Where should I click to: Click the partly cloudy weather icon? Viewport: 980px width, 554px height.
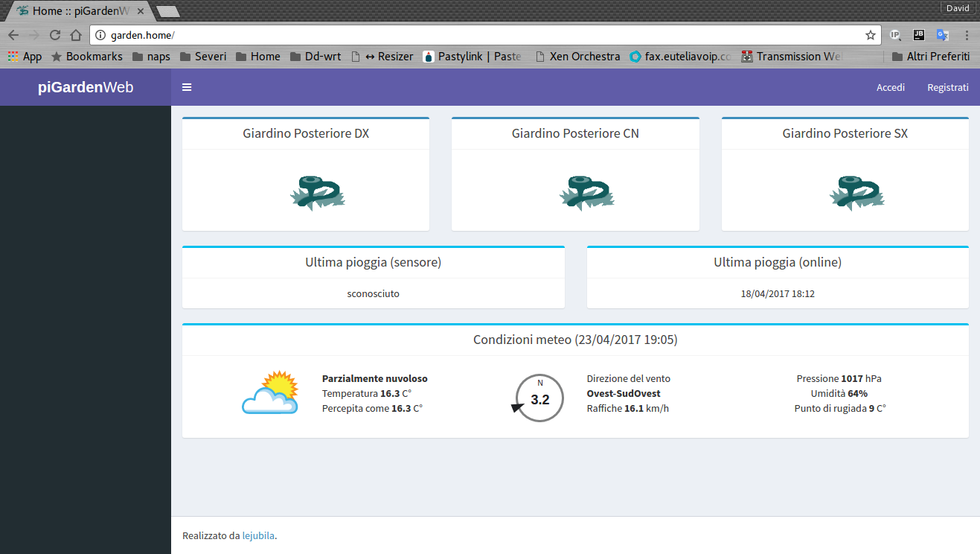click(x=270, y=392)
